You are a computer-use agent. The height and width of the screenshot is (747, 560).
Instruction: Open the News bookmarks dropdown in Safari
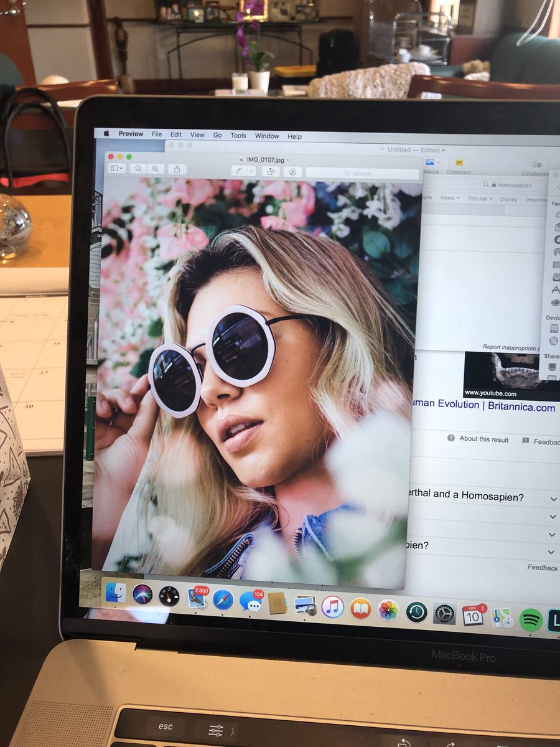pyautogui.click(x=450, y=198)
